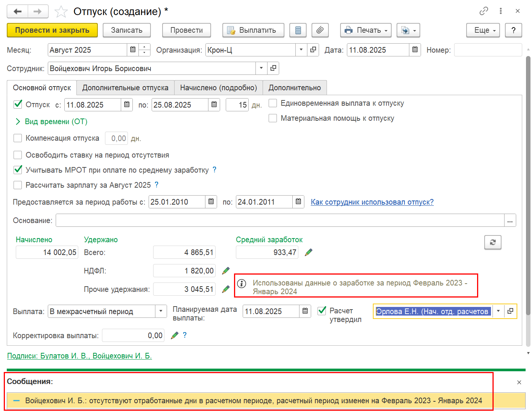Screen dimensions: 532x413
Task: Open employee card via open-form icon
Action: click(x=273, y=68)
